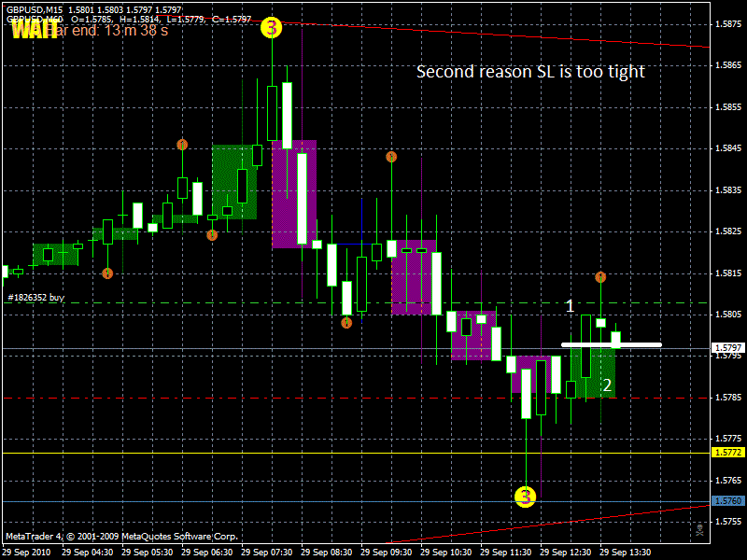
Task: Select yellow '3' marker at 1.5760 low
Action: pos(526,497)
